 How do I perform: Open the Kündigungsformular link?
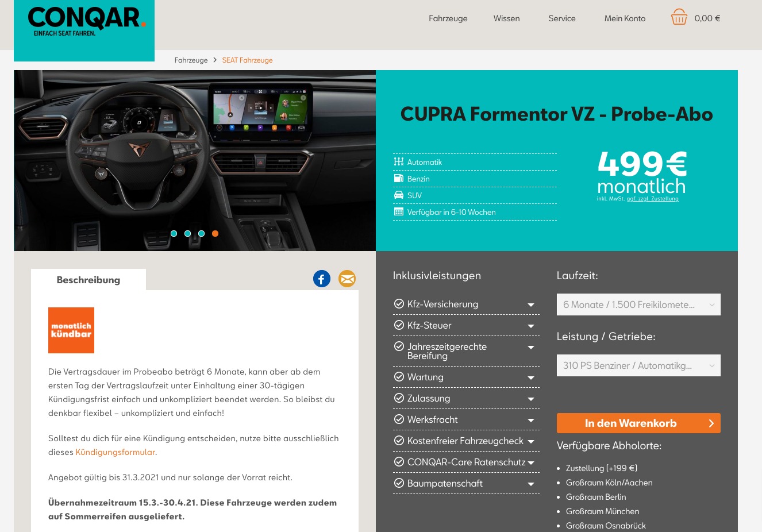[x=116, y=452]
